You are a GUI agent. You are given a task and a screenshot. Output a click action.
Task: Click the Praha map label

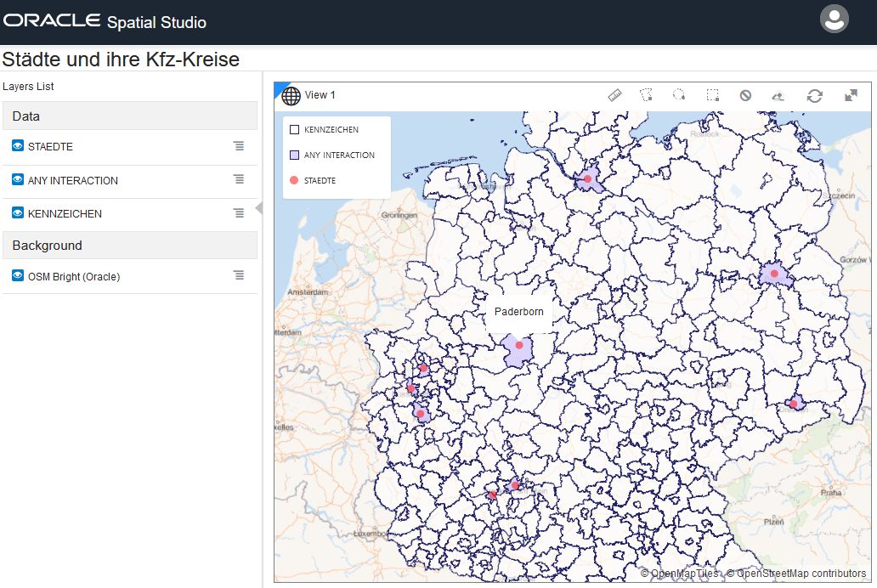pos(831,493)
